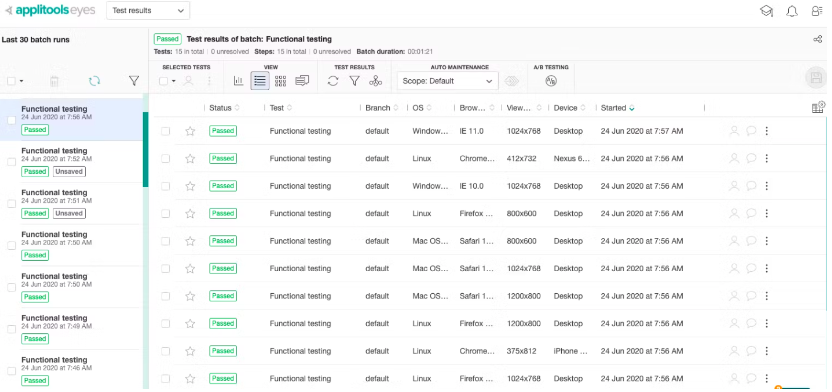
Task: Switch to the bar chart view
Action: pos(238,81)
